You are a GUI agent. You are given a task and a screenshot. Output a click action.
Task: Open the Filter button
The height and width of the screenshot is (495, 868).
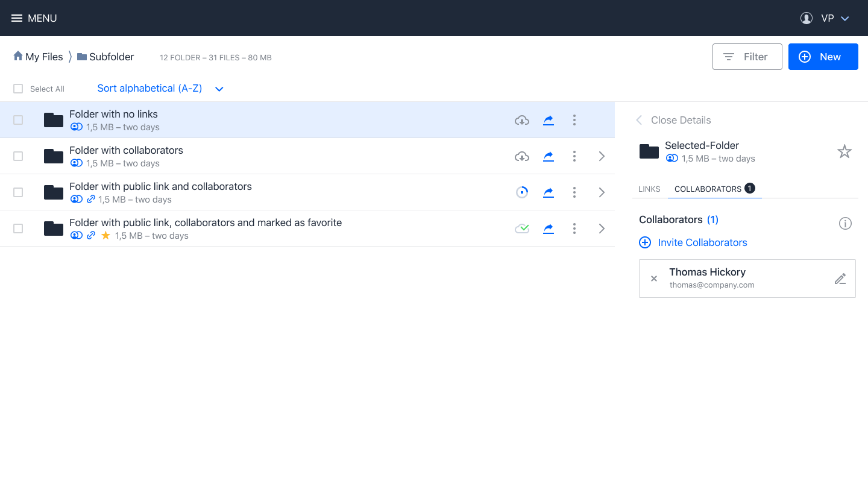747,57
